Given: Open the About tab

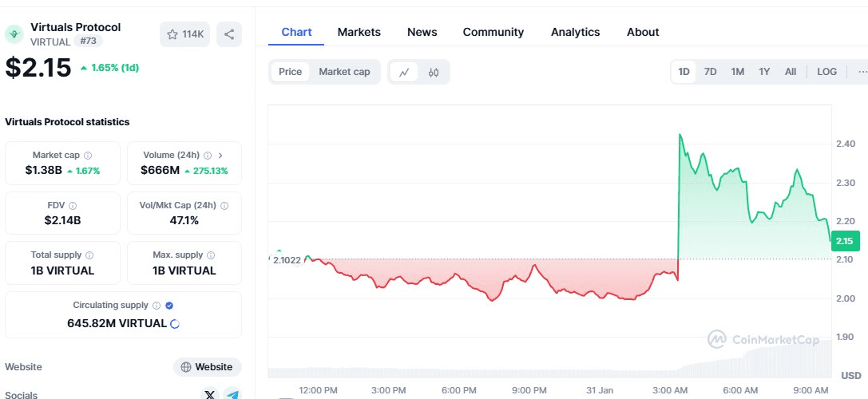Looking at the screenshot, I should coord(643,32).
